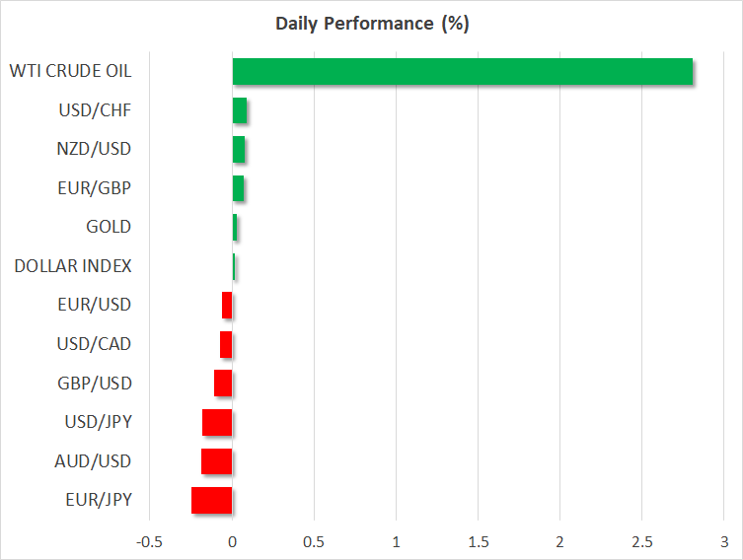Select the chart title Daily Performance (%)

[x=372, y=24]
